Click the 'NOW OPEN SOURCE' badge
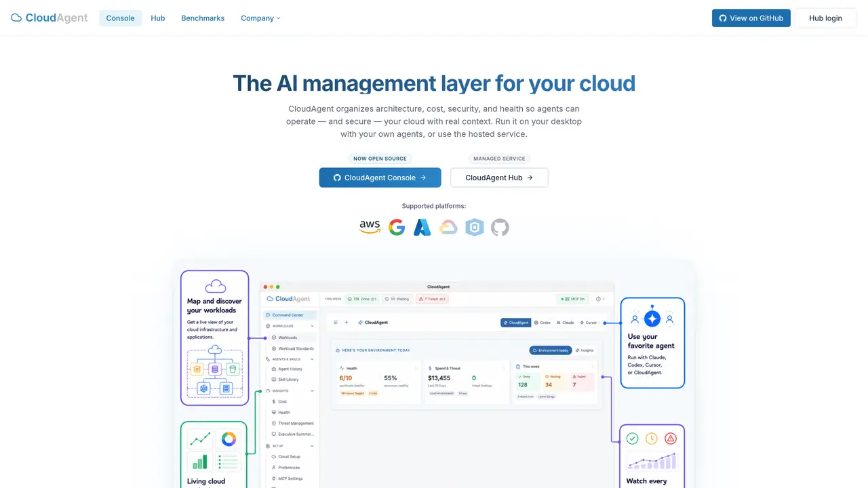Viewport: 868px width, 488px height. point(380,159)
